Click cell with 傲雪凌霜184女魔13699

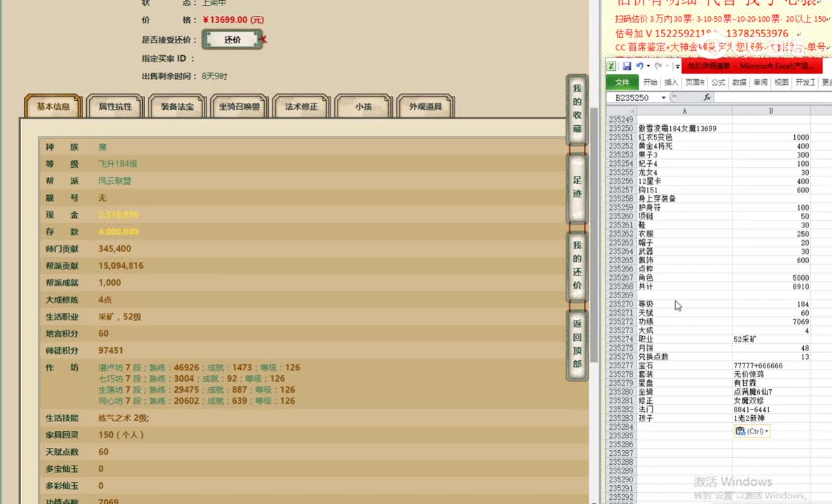point(677,128)
